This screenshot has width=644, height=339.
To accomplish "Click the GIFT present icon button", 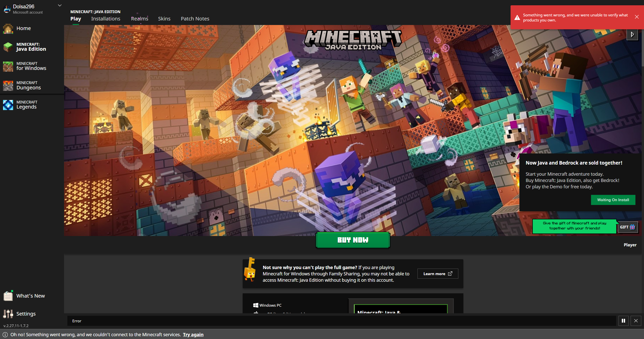I will tap(628, 227).
